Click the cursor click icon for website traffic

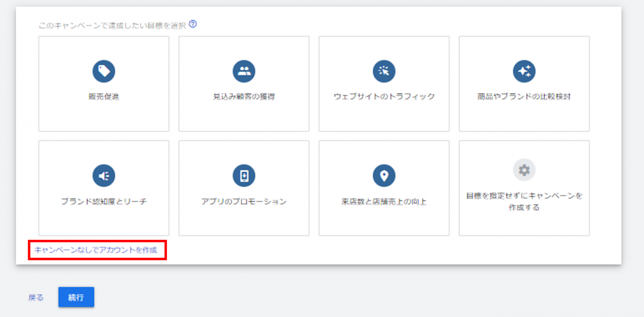coord(384,71)
